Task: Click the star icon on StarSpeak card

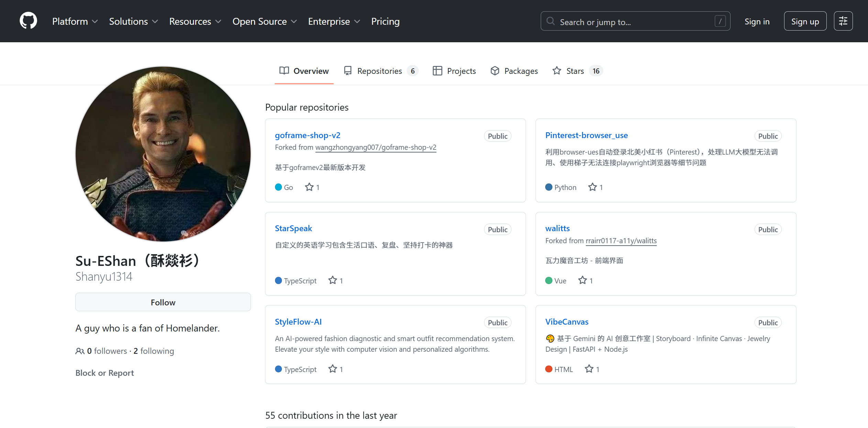Action: point(332,280)
